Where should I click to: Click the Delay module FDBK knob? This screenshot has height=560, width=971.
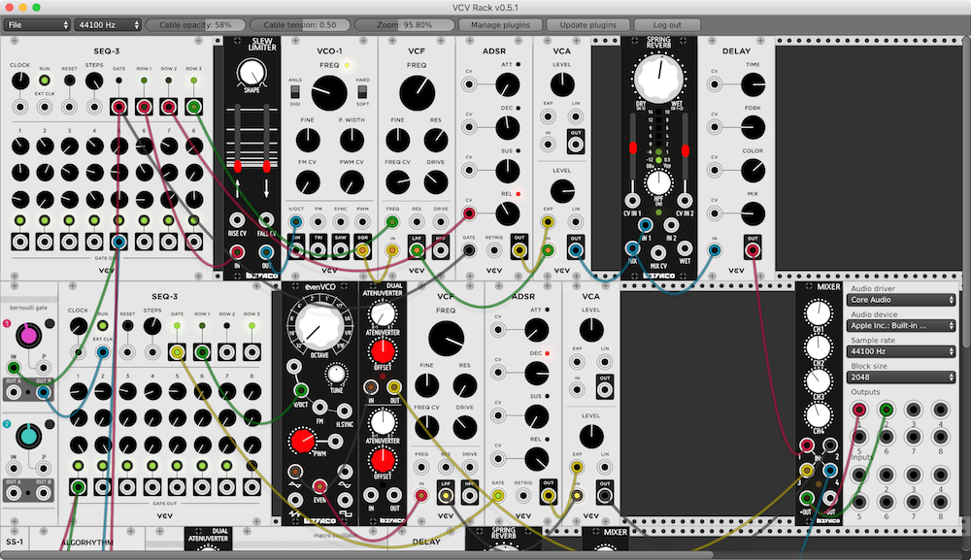(753, 127)
